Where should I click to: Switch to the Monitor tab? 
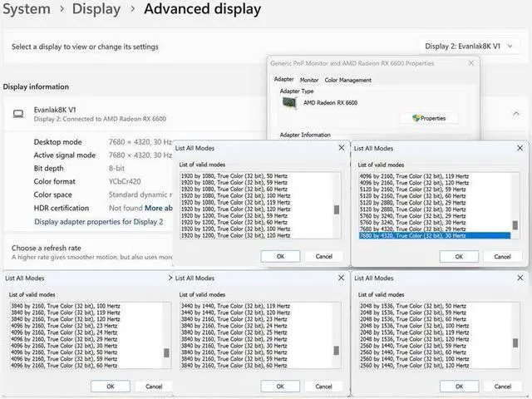(x=309, y=80)
